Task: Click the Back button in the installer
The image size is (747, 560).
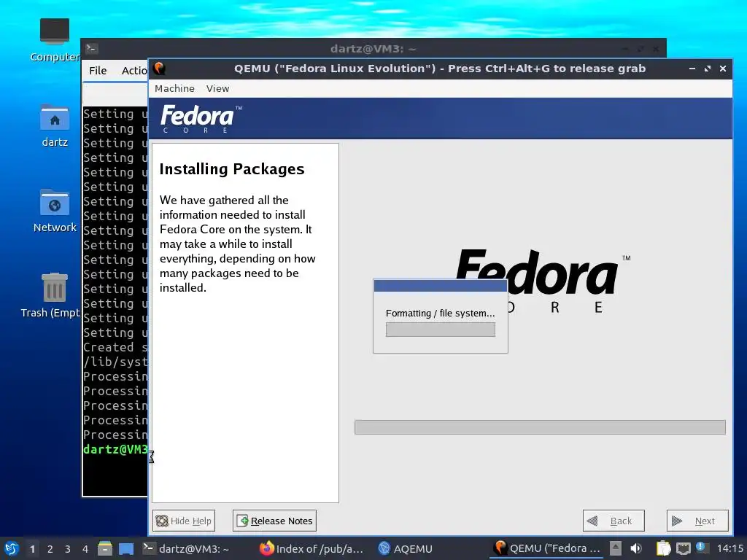Action: (x=613, y=521)
